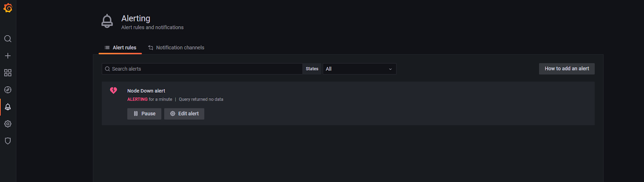644x182 pixels.
Task: Open Configuration gear icon in sidebar
Action: pos(8,124)
